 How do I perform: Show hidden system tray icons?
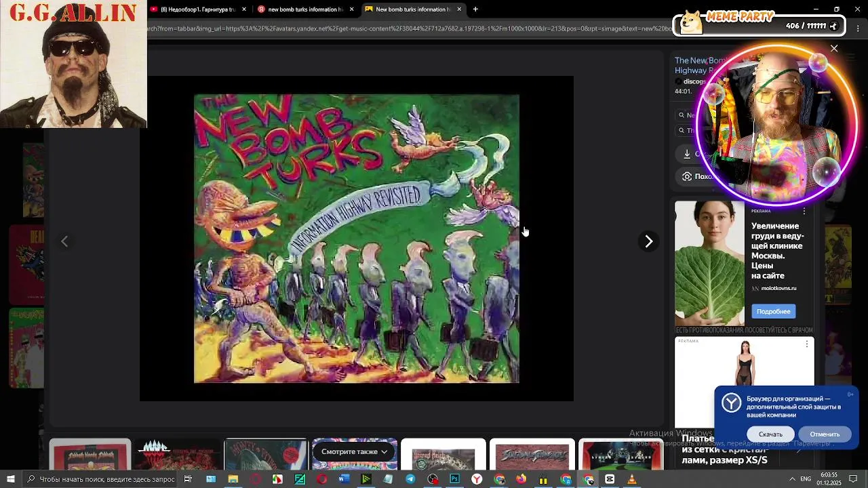tap(792, 479)
